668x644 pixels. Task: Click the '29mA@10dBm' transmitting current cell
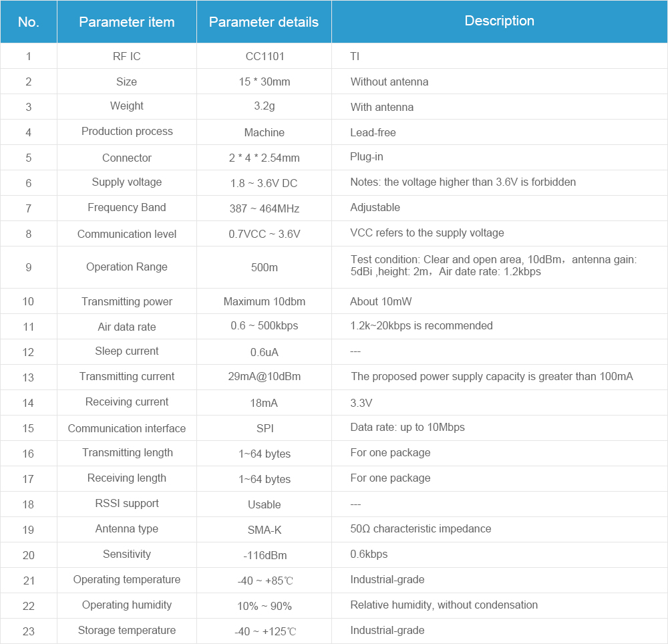coord(265,377)
